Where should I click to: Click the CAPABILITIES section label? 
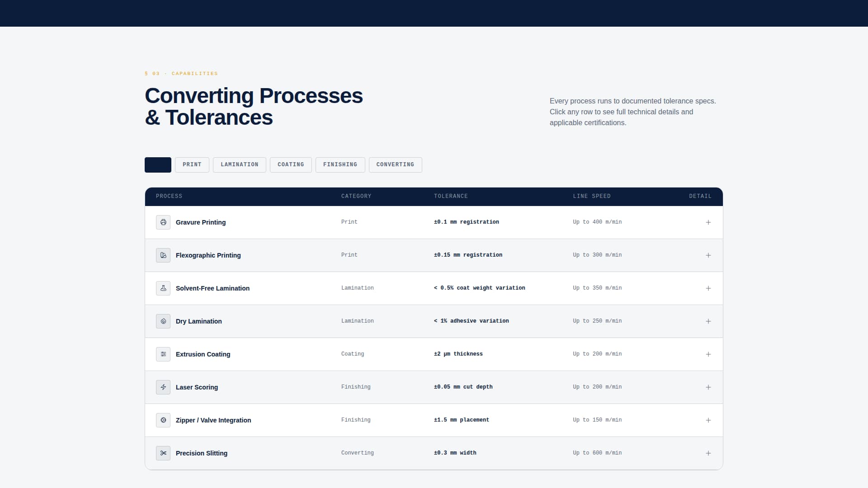point(181,73)
